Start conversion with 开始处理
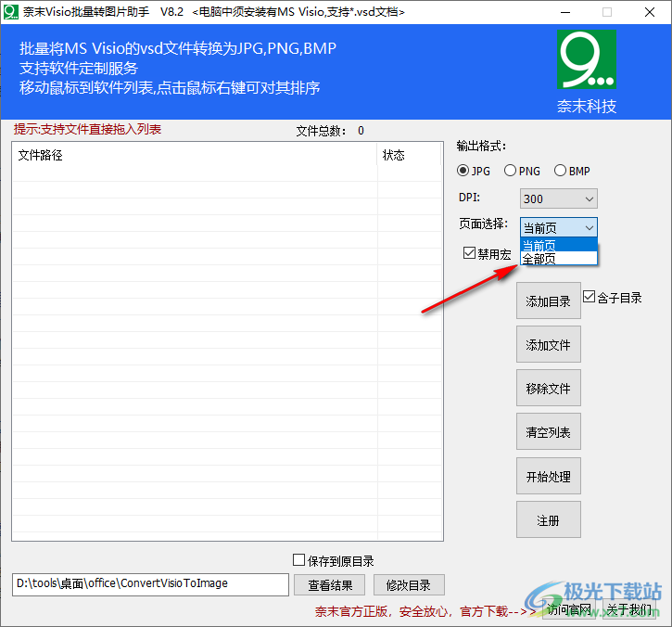Image resolution: width=672 pixels, height=627 pixels. (548, 476)
